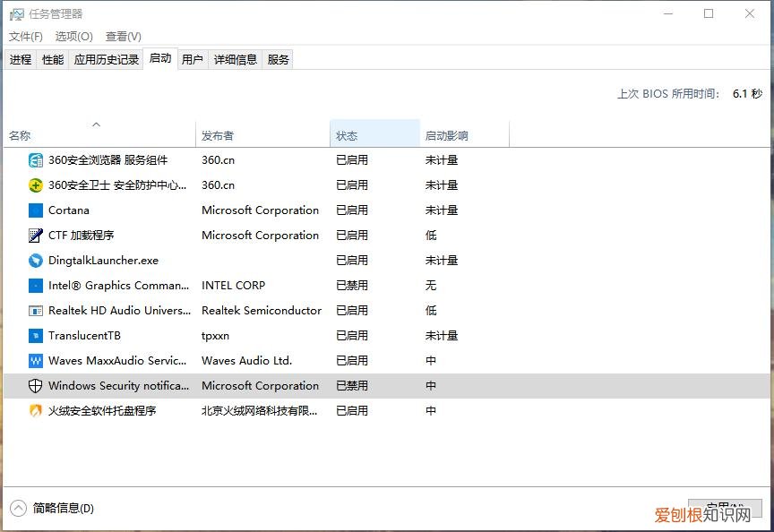Click 低 startup impact in CTF row
This screenshot has width=774, height=532.
[431, 236]
